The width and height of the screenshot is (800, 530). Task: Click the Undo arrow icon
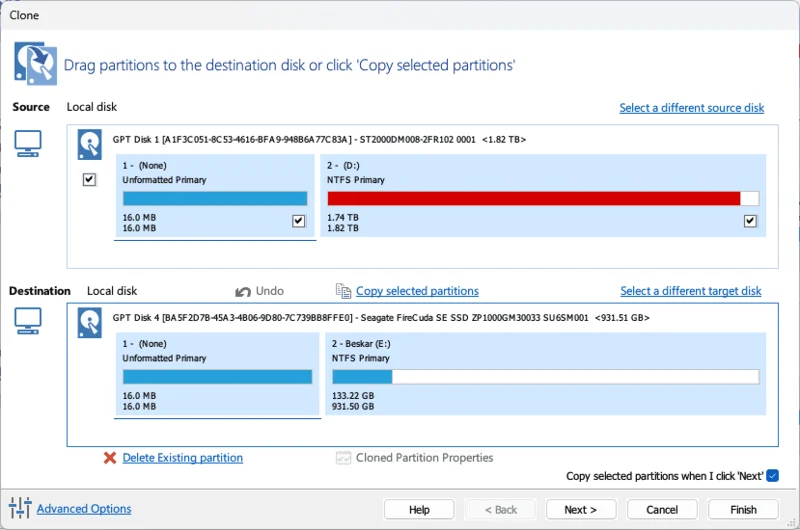pyautogui.click(x=243, y=291)
